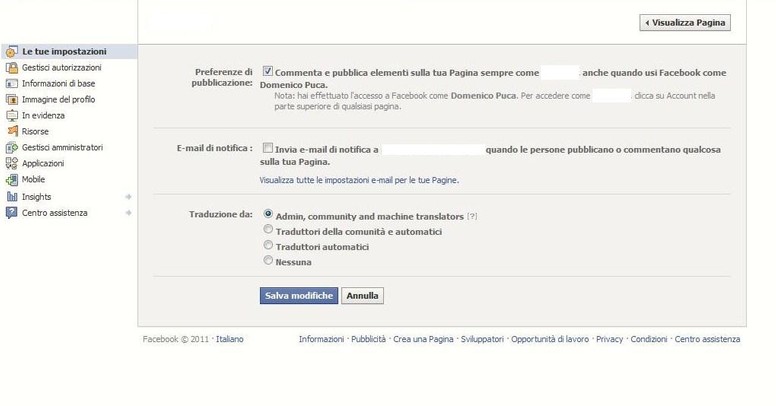Click the 'Le tue impostazioni' gear icon
Viewport: 776px width, 406px height.
click(11, 51)
